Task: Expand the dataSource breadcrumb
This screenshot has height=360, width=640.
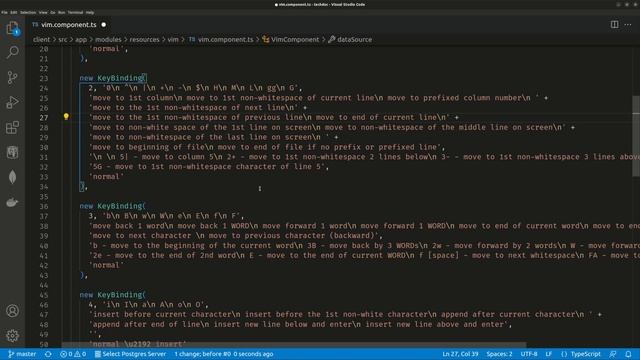Action: [x=350, y=40]
